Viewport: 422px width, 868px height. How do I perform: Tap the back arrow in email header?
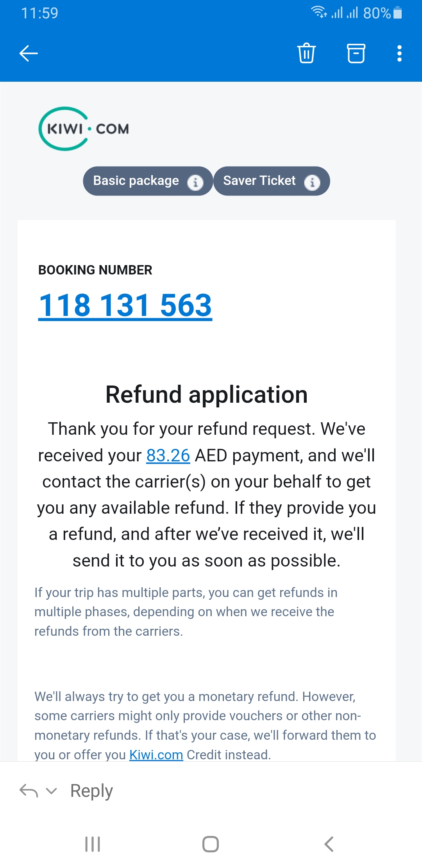point(29,54)
